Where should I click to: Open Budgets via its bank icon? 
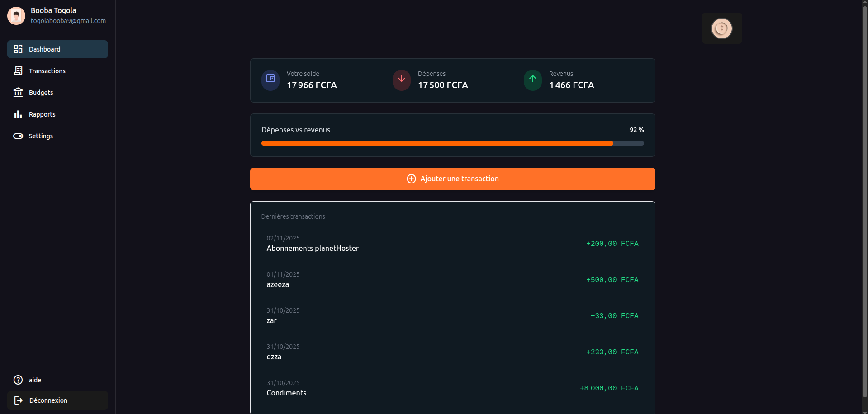click(x=18, y=92)
